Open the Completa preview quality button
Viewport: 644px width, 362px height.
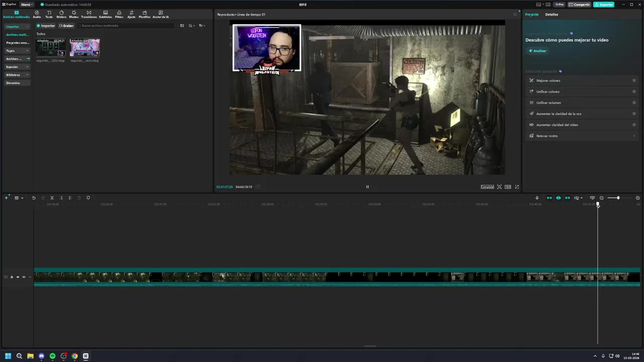pyautogui.click(x=487, y=187)
